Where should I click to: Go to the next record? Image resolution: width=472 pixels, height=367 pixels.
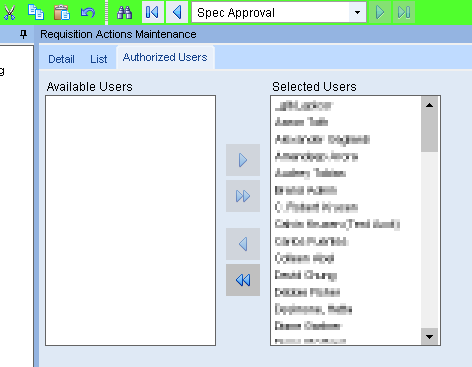[380, 12]
